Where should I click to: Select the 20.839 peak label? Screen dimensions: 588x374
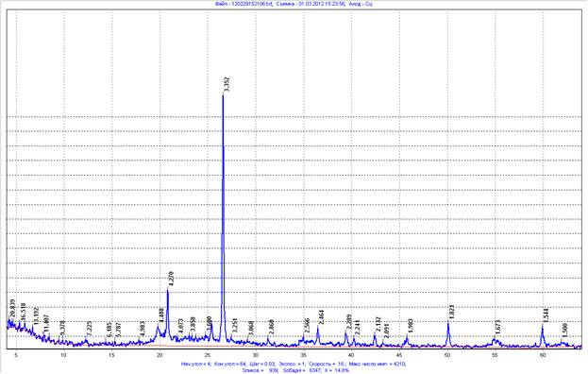[x=12, y=308]
